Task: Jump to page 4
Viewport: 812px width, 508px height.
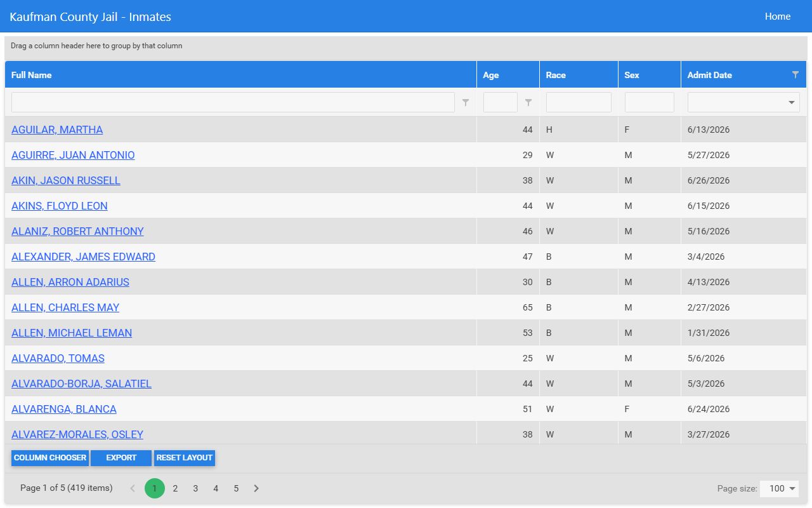Action: tap(216, 488)
